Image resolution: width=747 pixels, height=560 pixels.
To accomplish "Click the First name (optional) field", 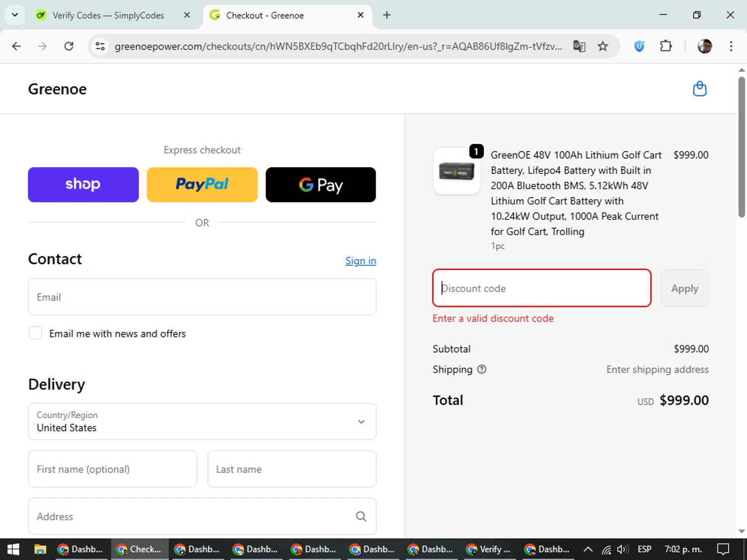I will (x=113, y=469).
